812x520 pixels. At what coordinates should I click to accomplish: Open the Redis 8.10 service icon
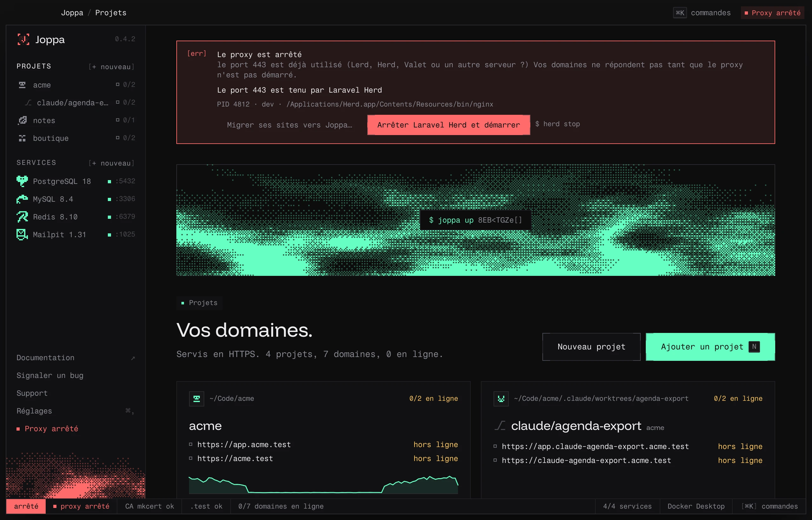(x=22, y=217)
